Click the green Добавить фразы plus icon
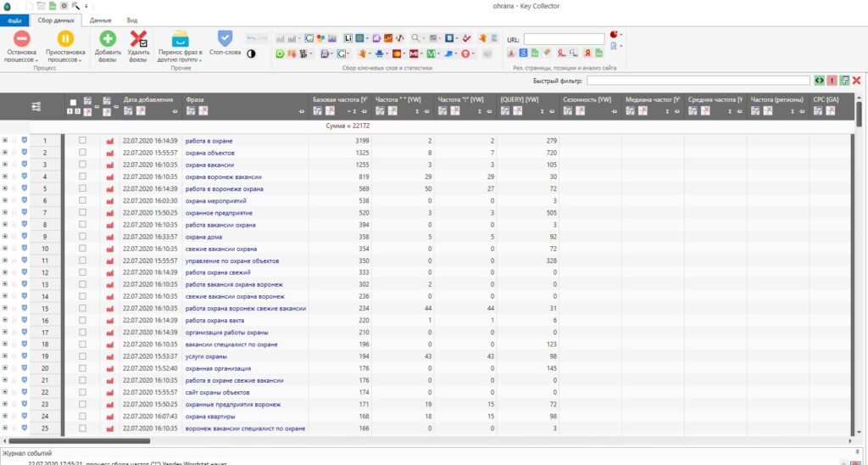 (108, 39)
